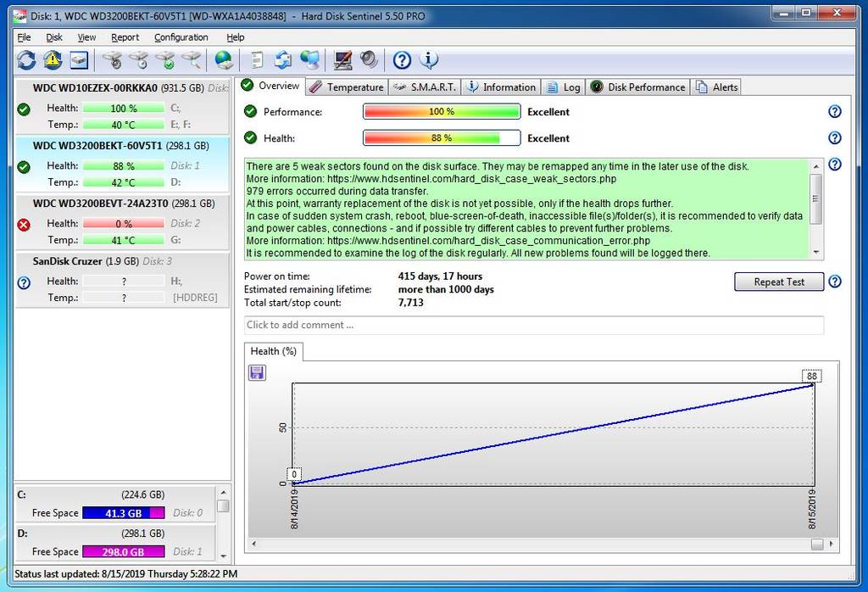Click the hard disk drive toolbar icon
Screen dimensions: 868x592
[x=79, y=60]
